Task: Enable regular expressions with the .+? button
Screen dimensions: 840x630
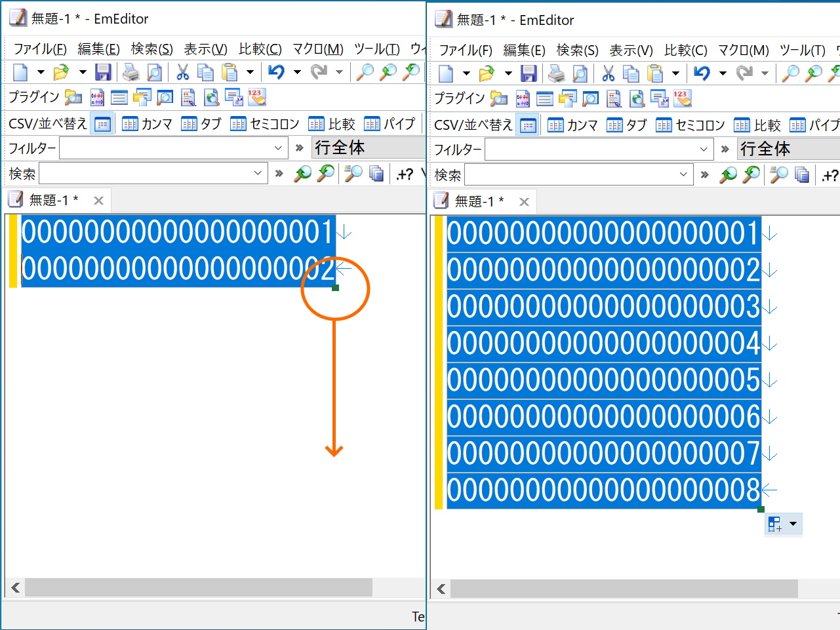Action: pos(405,173)
